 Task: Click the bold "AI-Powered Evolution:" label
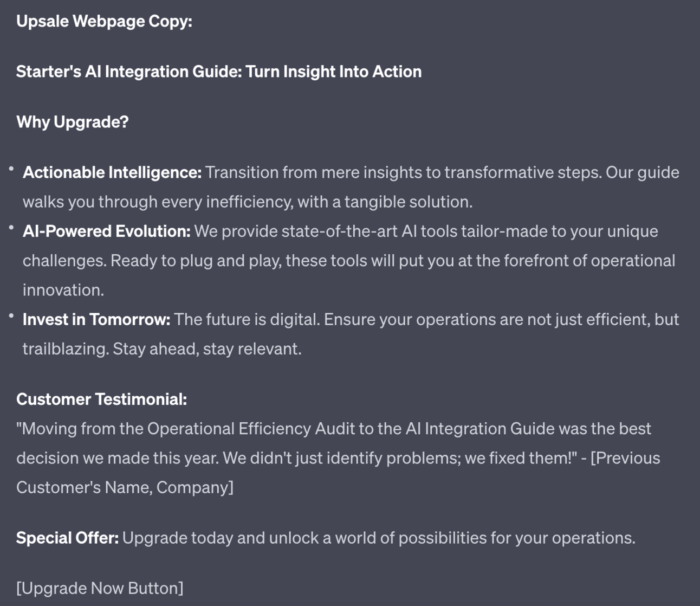click(107, 231)
